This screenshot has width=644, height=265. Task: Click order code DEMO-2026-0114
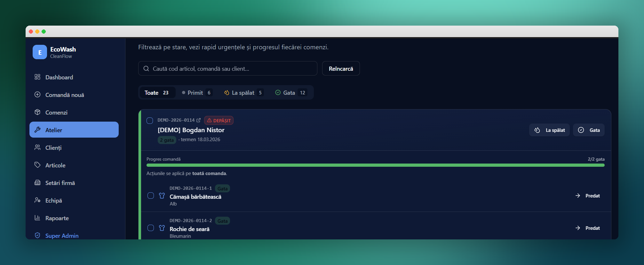pos(176,120)
